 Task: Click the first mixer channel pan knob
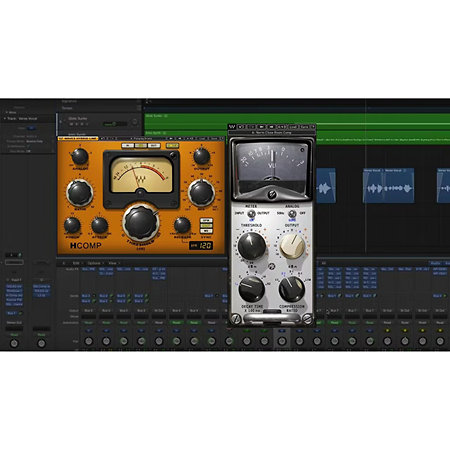coord(88,341)
